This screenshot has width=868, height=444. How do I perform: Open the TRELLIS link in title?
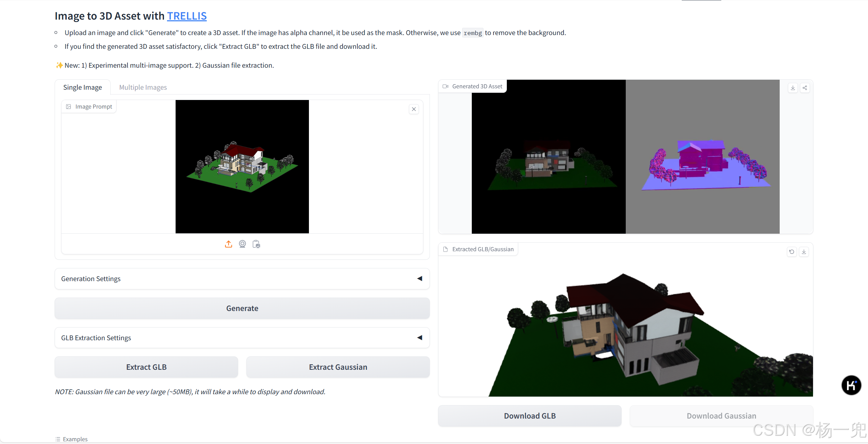point(187,16)
